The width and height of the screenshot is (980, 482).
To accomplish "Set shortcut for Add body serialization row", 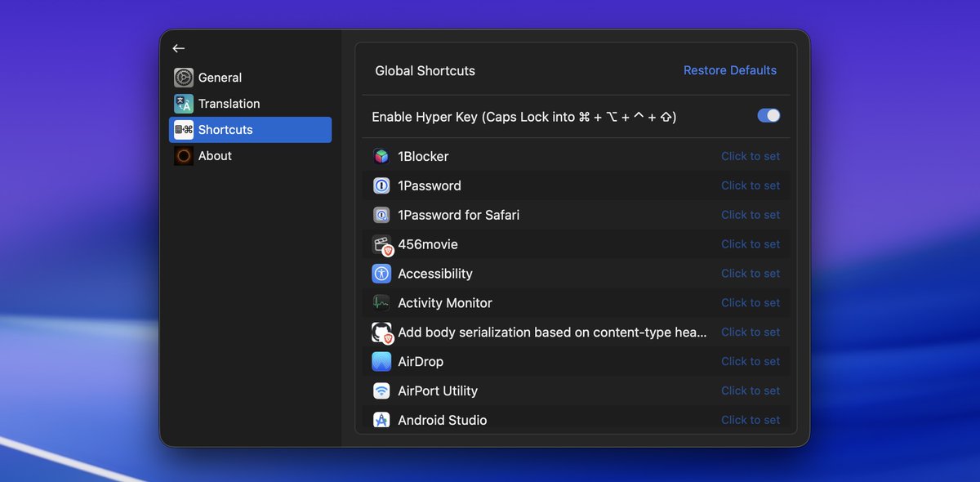I will (751, 332).
